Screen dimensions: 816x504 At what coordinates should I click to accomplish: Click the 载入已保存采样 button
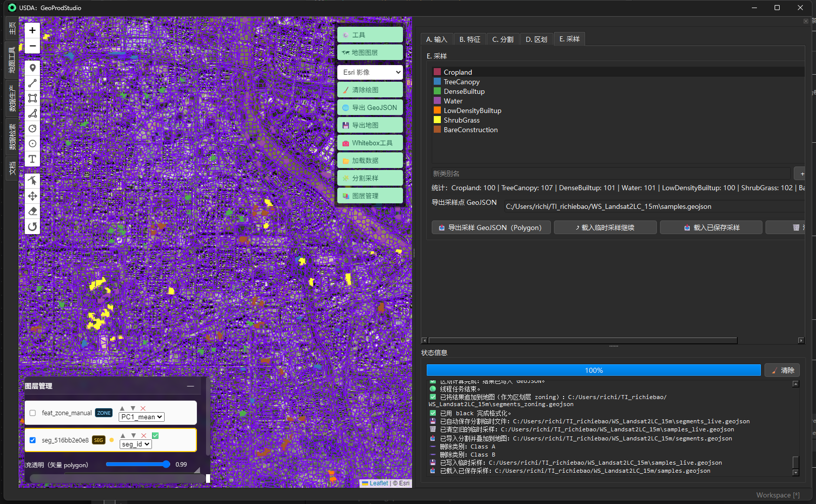[x=710, y=227]
